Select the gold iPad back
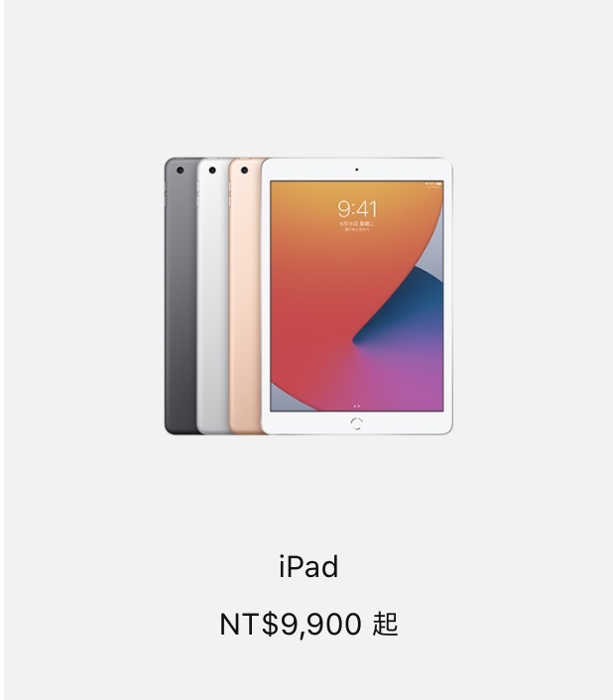The width and height of the screenshot is (613, 700). (x=246, y=295)
